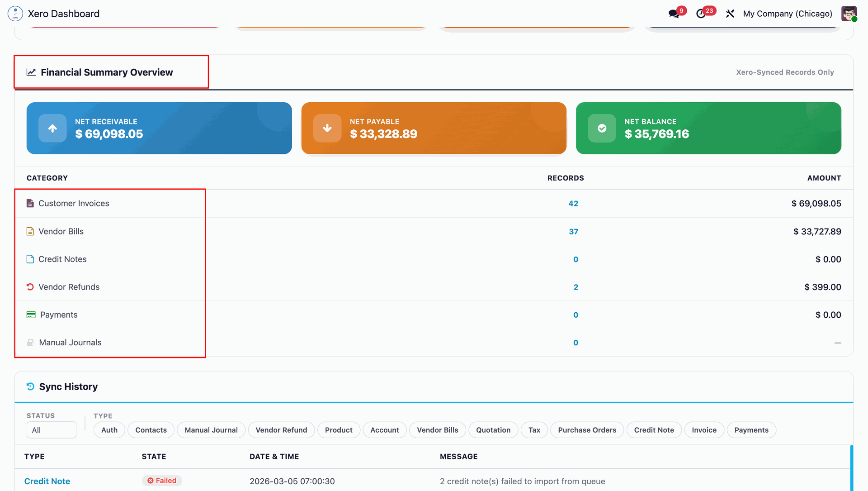Click the Net Balance checkmark icon
The height and width of the screenshot is (491, 868).
tap(602, 129)
